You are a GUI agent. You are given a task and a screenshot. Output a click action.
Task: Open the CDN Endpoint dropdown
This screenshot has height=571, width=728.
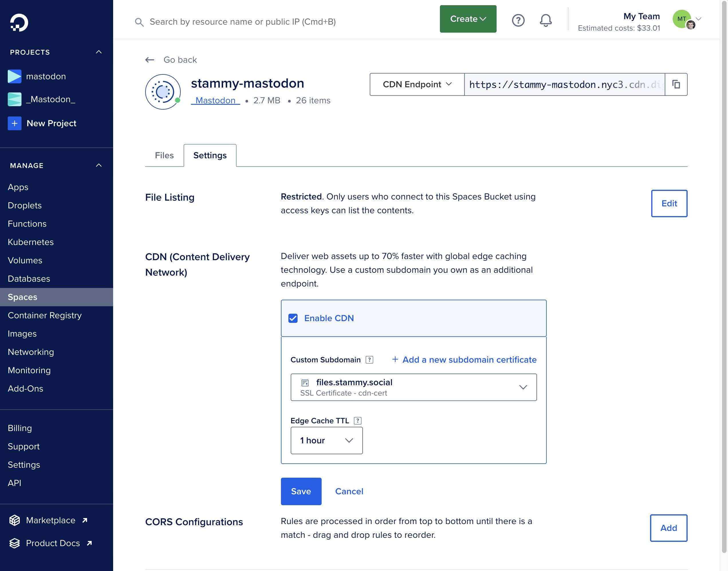pos(417,84)
